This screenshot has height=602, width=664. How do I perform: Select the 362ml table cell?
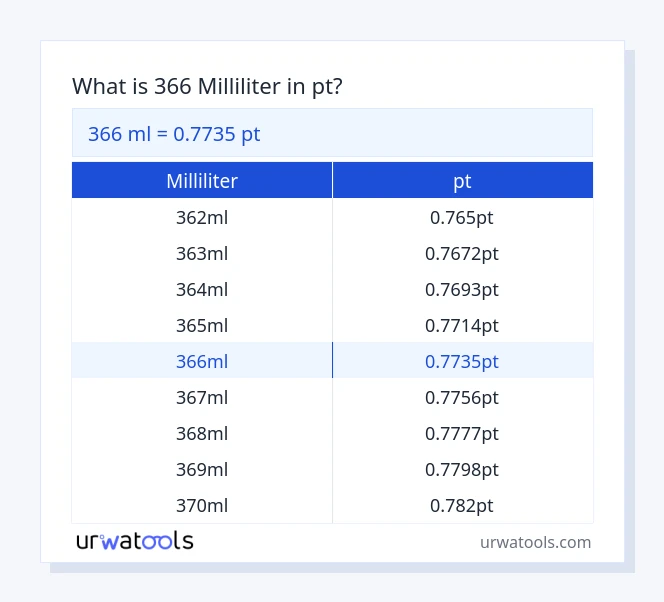click(x=202, y=218)
